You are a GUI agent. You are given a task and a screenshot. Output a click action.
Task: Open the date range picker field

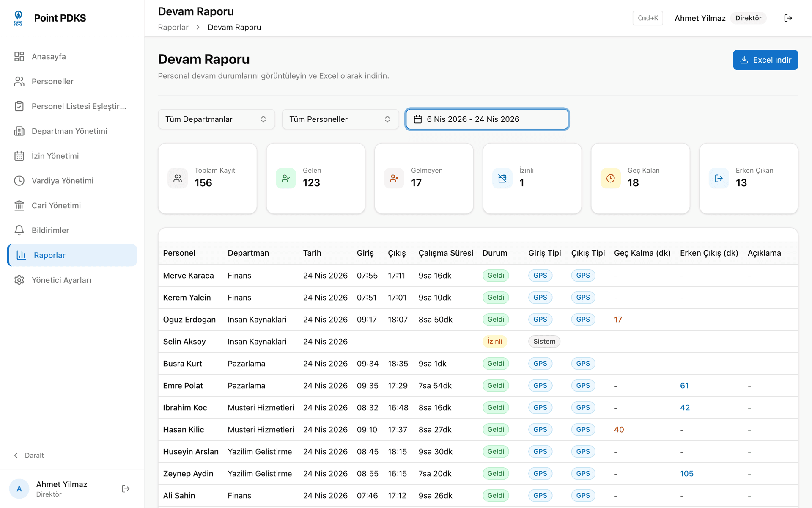click(x=487, y=119)
